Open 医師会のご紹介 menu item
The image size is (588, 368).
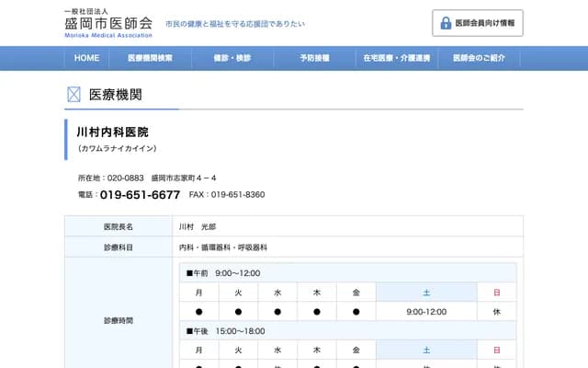pos(479,58)
